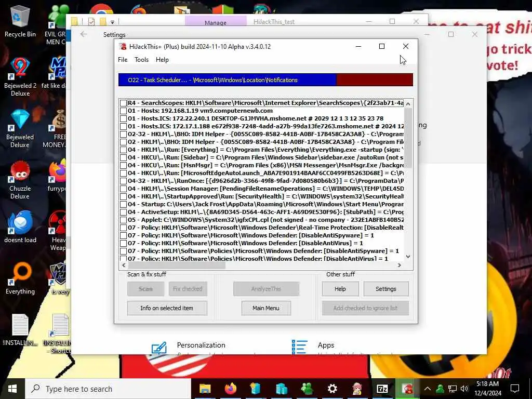Check the O4 - ActiveSetup StubPath checkbox
The width and height of the screenshot is (532, 399).
point(123,212)
